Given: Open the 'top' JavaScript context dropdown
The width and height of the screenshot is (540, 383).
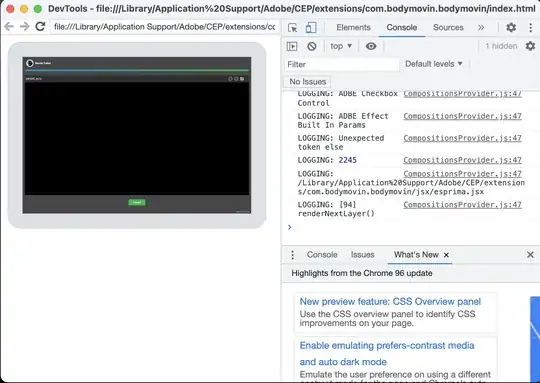Looking at the screenshot, I should 341,46.
